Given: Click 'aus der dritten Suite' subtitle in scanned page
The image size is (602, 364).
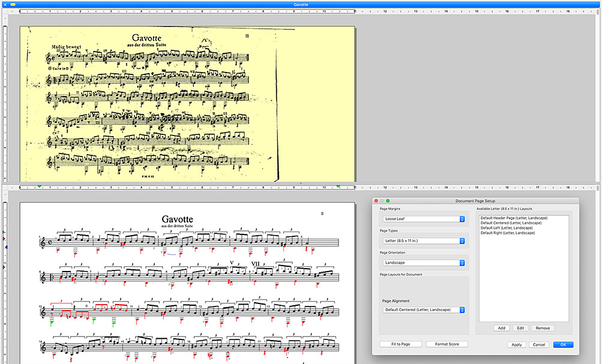Looking at the screenshot, I should (146, 45).
